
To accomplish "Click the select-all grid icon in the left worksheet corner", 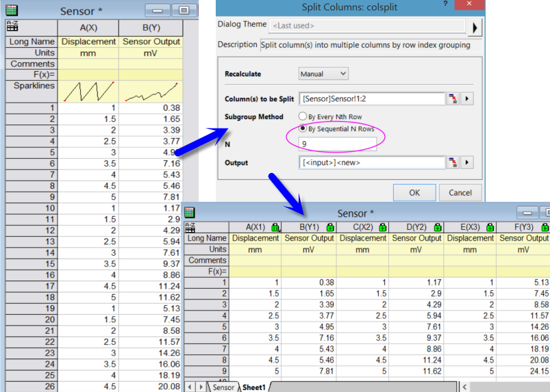I will coord(12,27).
